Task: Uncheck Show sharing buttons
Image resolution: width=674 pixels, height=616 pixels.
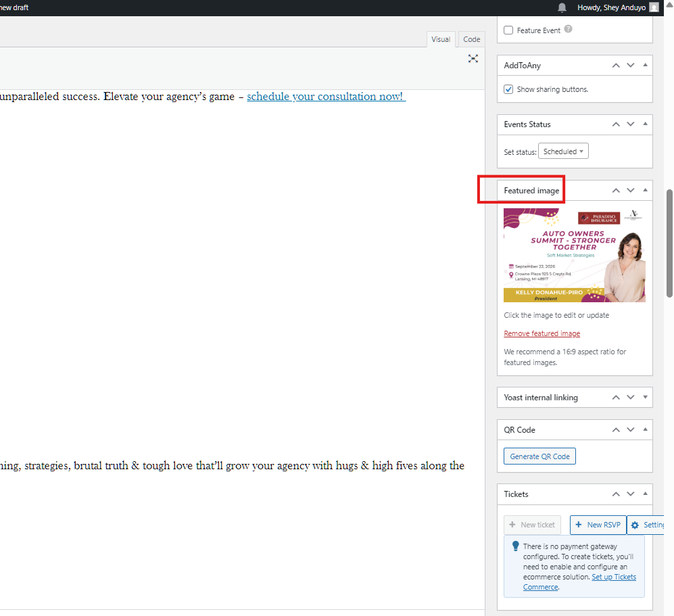Action: pyautogui.click(x=508, y=89)
